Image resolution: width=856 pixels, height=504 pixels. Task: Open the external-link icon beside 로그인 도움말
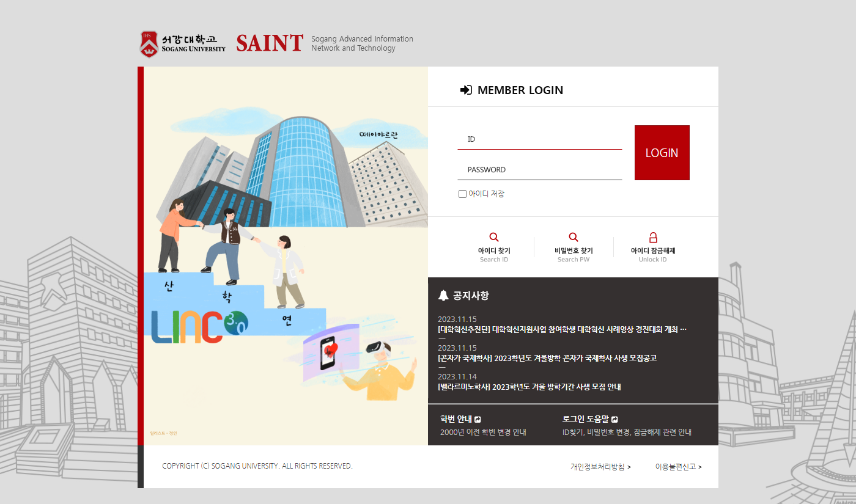614,419
